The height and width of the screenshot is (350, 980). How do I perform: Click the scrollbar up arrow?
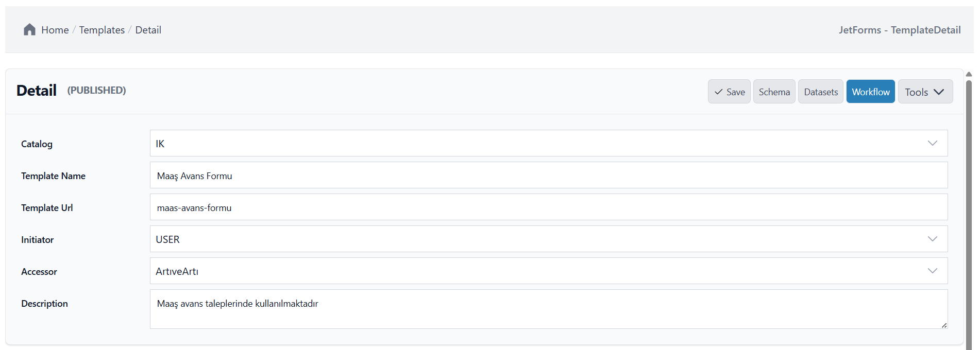point(969,74)
